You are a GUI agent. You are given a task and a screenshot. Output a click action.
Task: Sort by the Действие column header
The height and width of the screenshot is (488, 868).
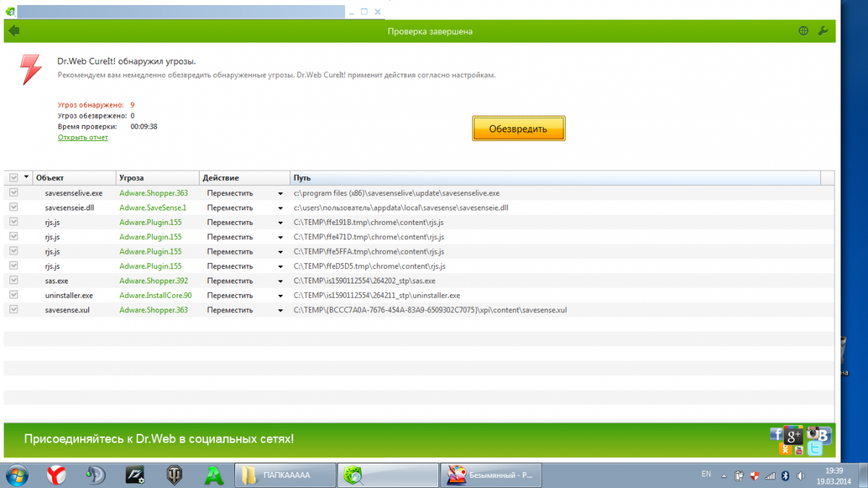click(244, 178)
